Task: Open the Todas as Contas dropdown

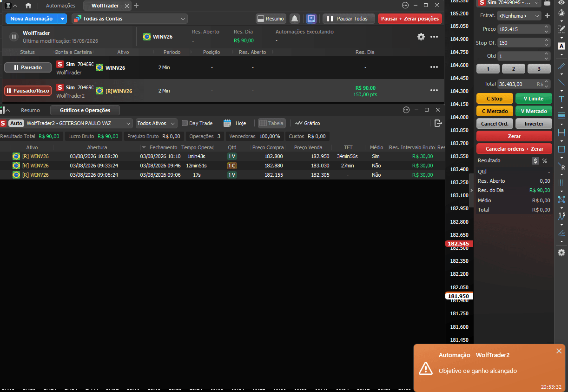Action: [x=130, y=19]
